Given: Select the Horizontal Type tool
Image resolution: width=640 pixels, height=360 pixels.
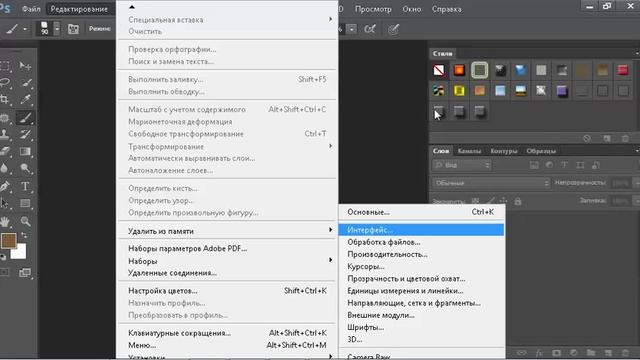Looking at the screenshot, I should 25,186.
